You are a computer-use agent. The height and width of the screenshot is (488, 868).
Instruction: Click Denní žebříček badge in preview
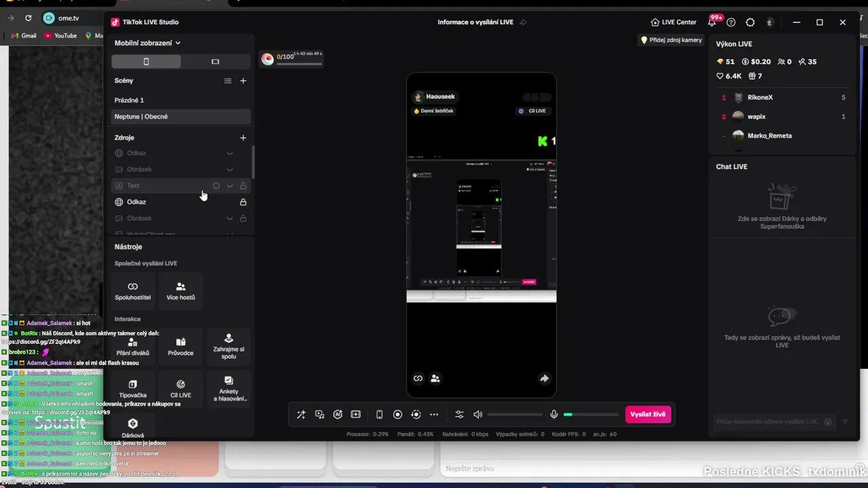(x=433, y=111)
